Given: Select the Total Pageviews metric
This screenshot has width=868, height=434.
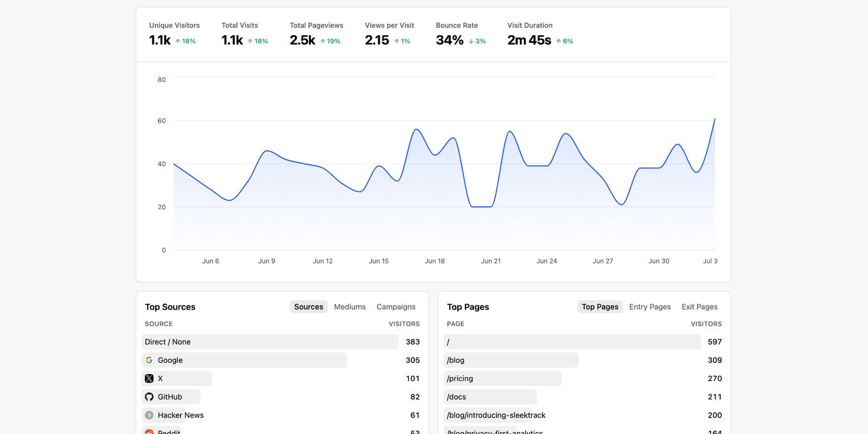Looking at the screenshot, I should coord(316,34).
